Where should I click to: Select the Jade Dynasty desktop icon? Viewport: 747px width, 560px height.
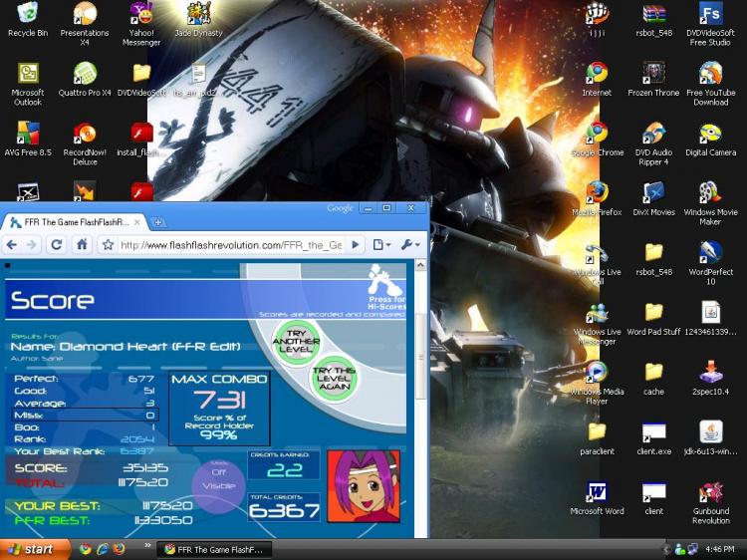(198, 20)
